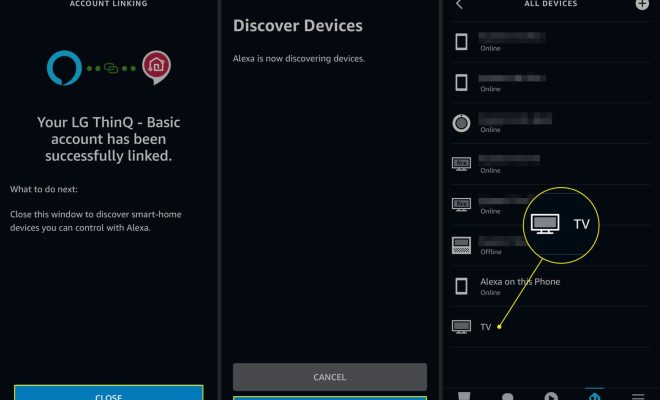The width and height of the screenshot is (660, 400).
Task: Tap the green chain link icon between the logos
Action: tap(111, 68)
